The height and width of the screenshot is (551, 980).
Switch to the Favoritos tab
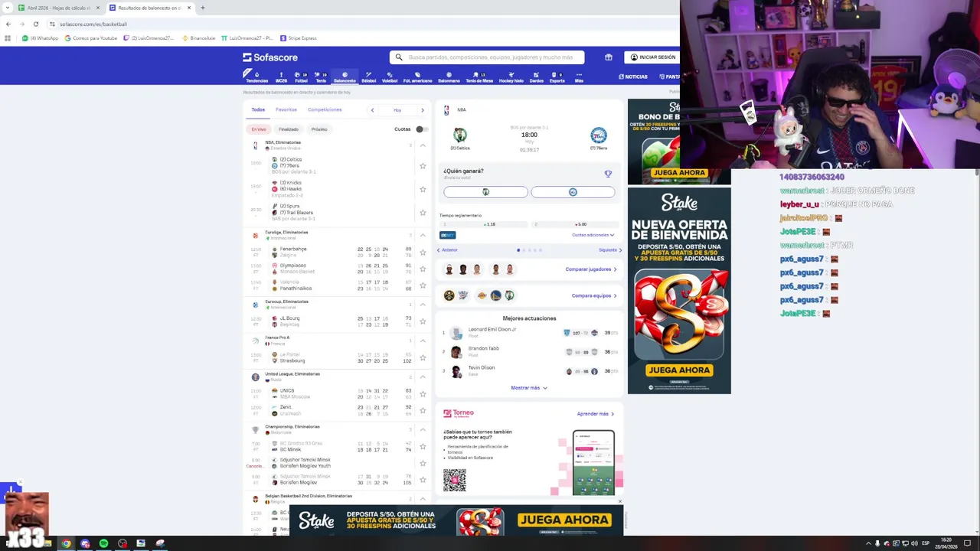click(x=286, y=109)
